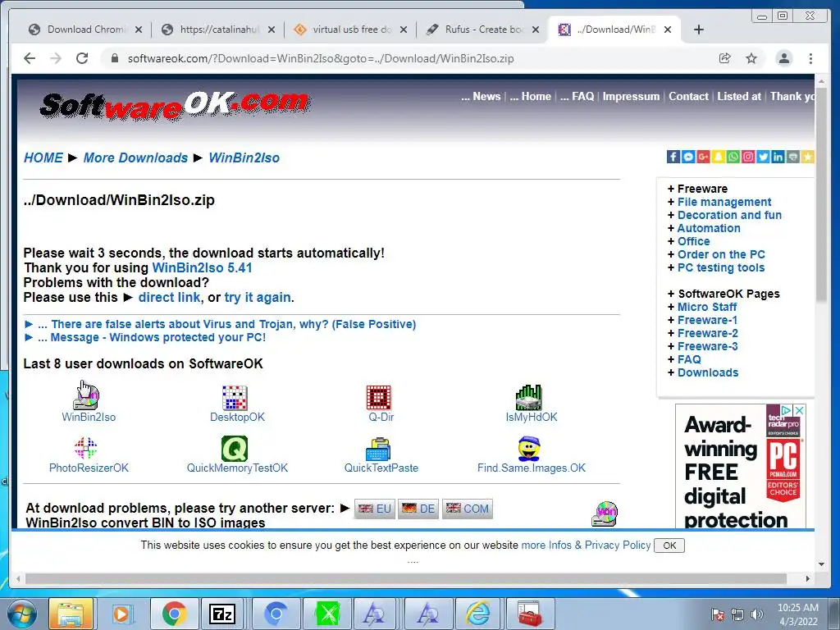Click the Messenger share icon
840x630 pixels.
click(x=688, y=157)
